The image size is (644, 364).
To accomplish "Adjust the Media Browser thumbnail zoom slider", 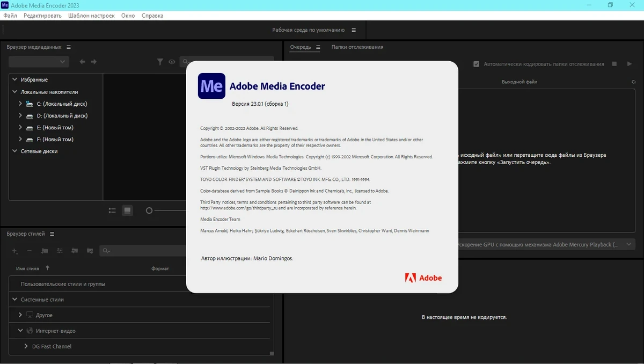I will click(149, 210).
